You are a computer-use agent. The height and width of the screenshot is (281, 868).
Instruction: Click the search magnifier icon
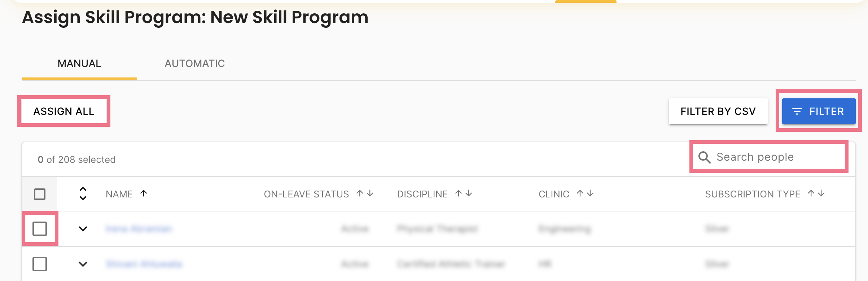coord(704,157)
